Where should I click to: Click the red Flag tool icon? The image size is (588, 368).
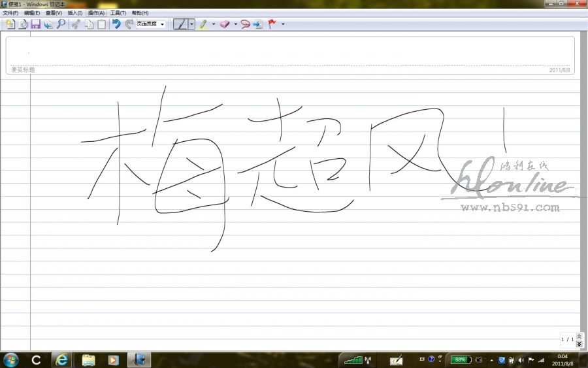pos(272,24)
